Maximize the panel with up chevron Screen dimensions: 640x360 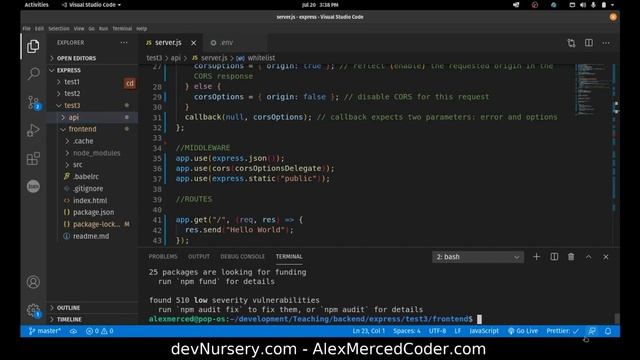[588, 257]
